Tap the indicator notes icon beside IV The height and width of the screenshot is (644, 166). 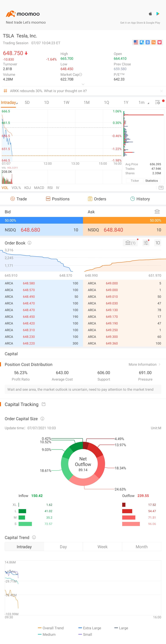(x=161, y=188)
